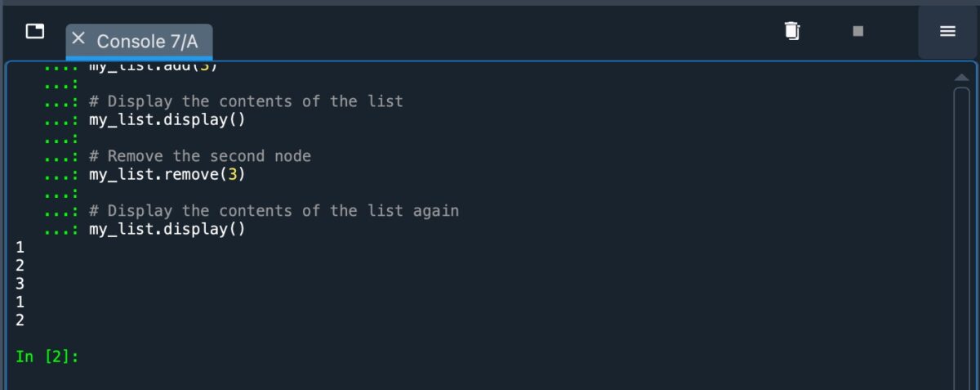Click the output line showing 3
The height and width of the screenshot is (390, 980).
coord(20,284)
